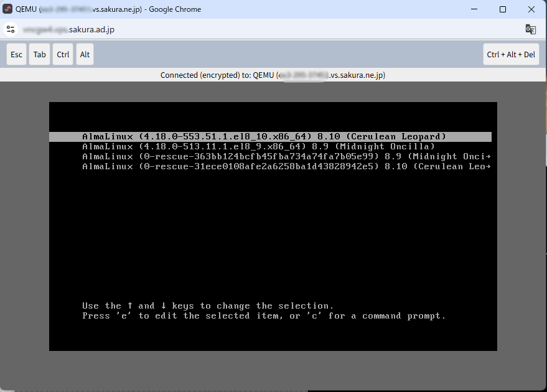The width and height of the screenshot is (547, 392).
Task: Click the 'Use the ↑ and ↓ keys' hint line
Action: 208,306
